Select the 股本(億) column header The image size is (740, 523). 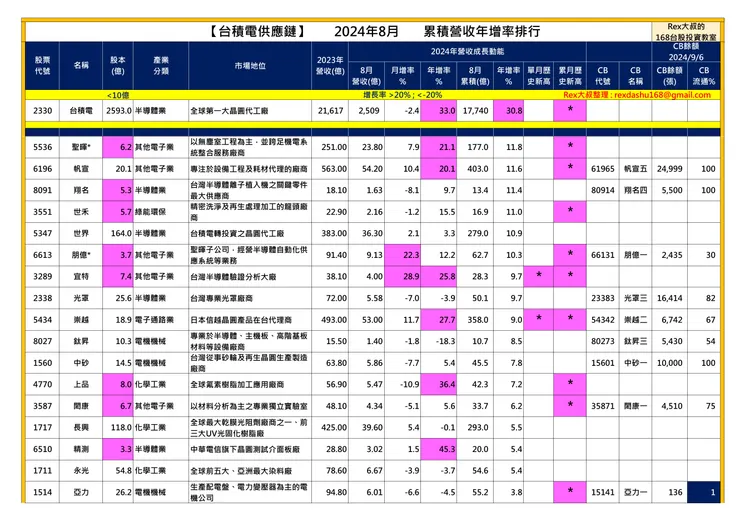[118, 66]
